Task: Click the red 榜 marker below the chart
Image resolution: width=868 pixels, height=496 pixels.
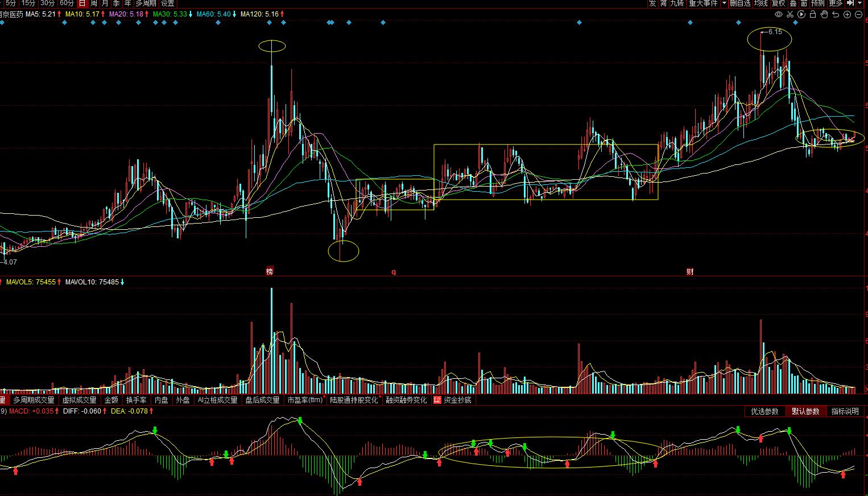Action: pos(270,271)
